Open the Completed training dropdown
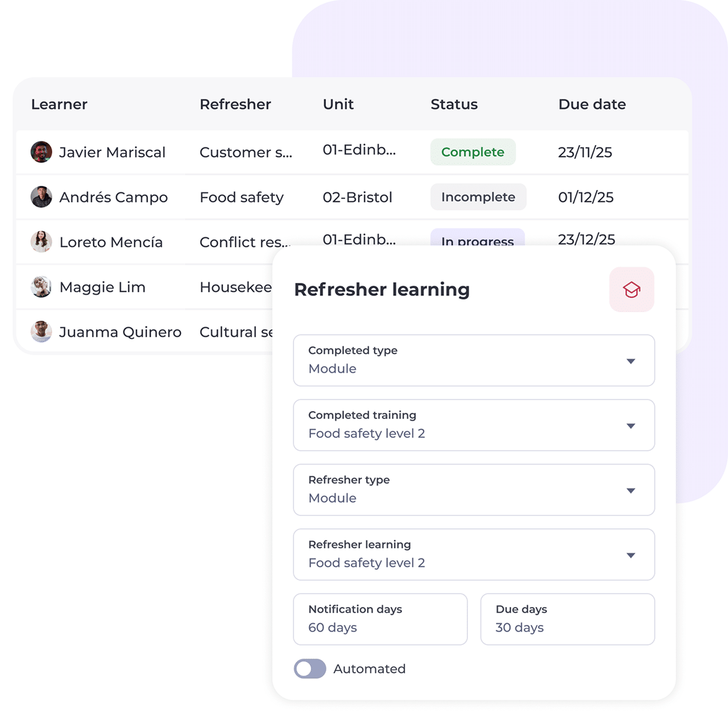The width and height of the screenshot is (728, 719). coord(474,425)
